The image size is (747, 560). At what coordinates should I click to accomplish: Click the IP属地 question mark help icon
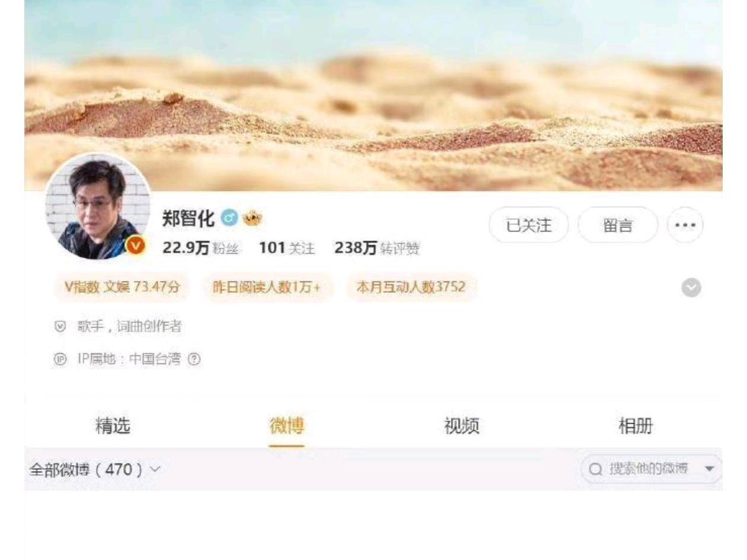[191, 359]
